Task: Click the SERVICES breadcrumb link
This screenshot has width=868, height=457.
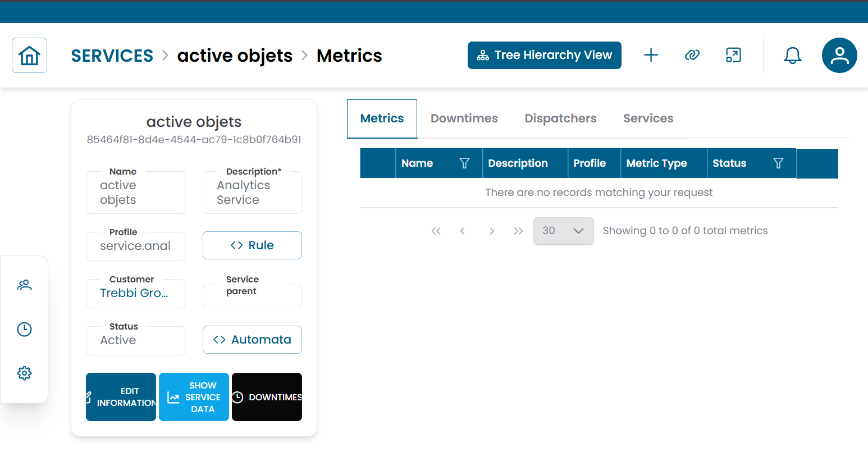Action: (112, 56)
